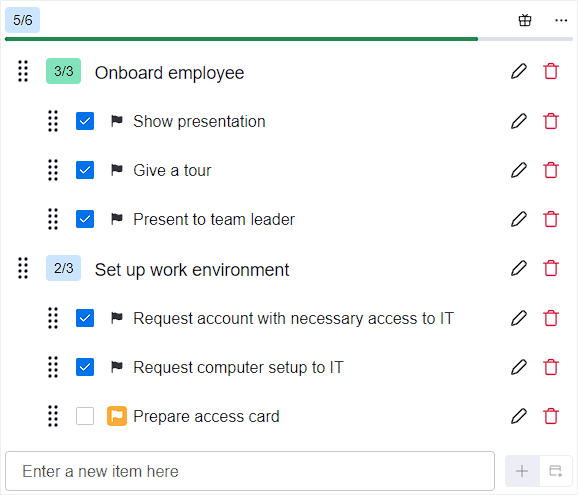Uncheck the Show presentation checkbox

pos(85,121)
